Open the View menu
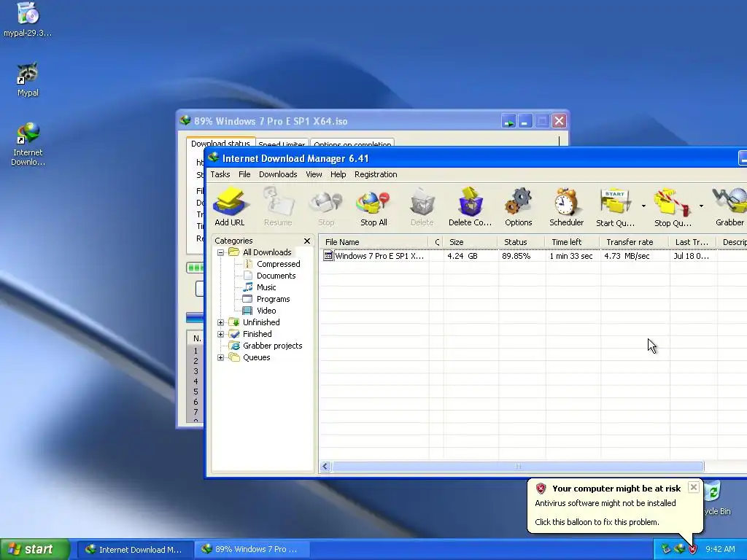This screenshot has height=560, width=747. click(x=314, y=174)
